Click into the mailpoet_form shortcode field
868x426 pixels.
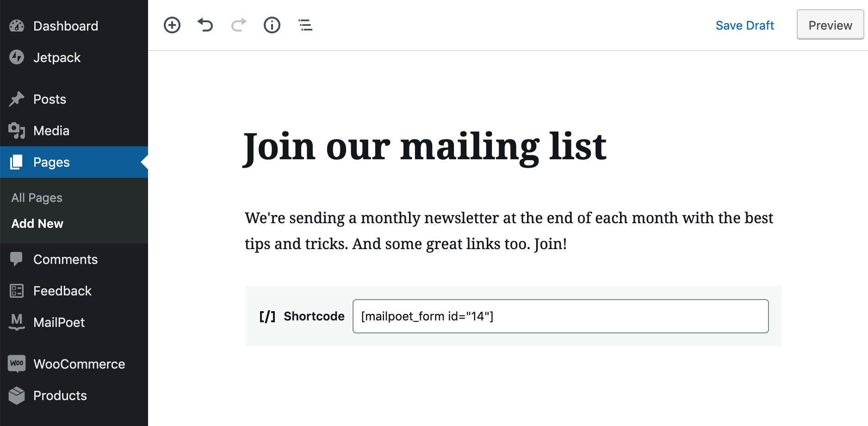click(x=560, y=316)
